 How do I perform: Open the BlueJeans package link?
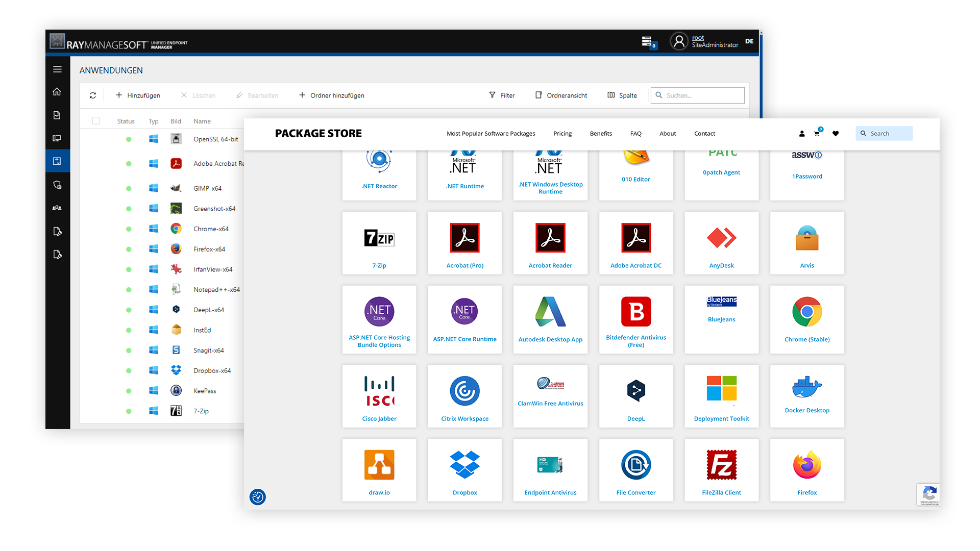coord(721,319)
